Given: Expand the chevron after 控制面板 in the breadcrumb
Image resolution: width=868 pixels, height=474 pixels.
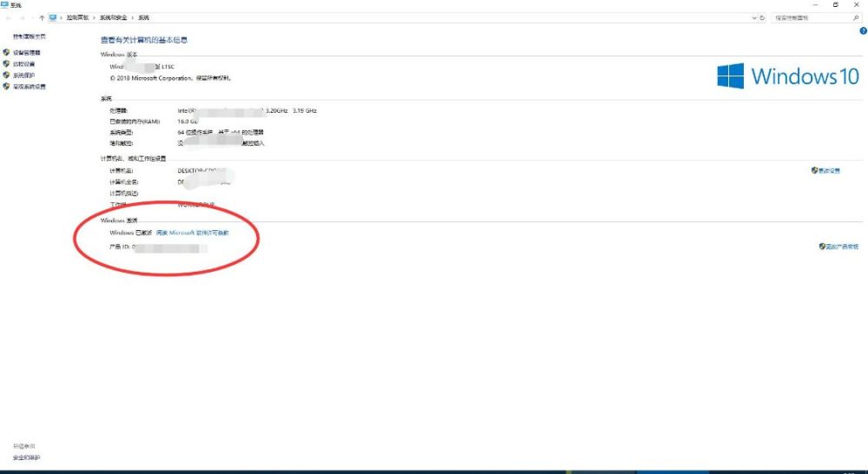Looking at the screenshot, I should [94, 17].
